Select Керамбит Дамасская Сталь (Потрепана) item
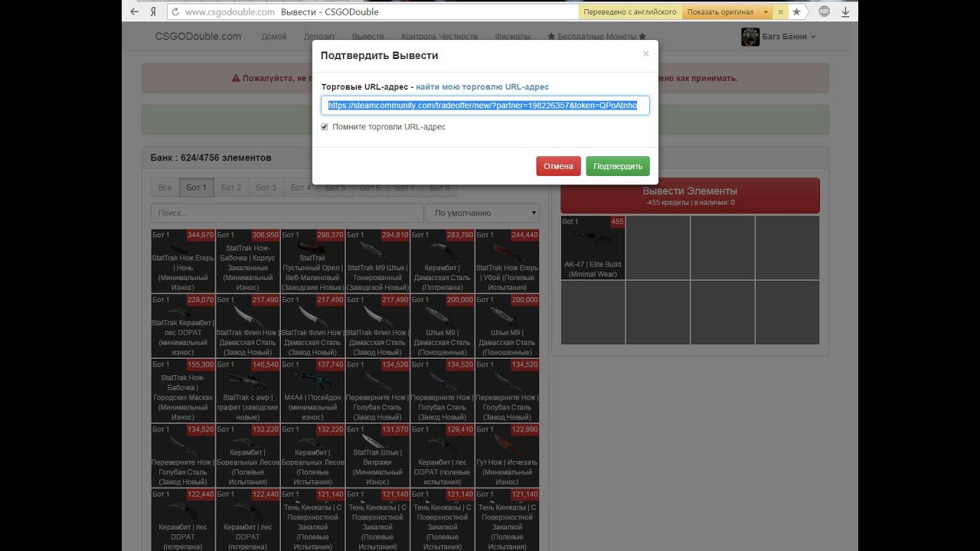The width and height of the screenshot is (980, 551). tap(442, 261)
